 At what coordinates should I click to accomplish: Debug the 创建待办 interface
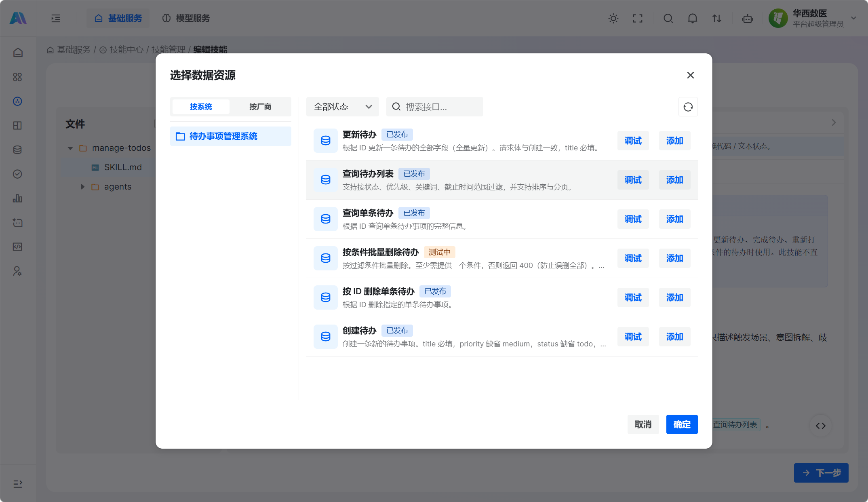coord(633,337)
